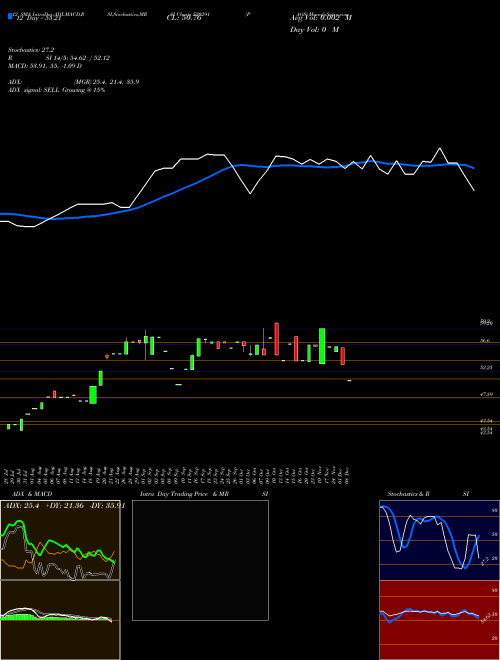
Task: Select the 'Avg Vol: 0.002 M' text
Action: pyautogui.click(x=321, y=18)
